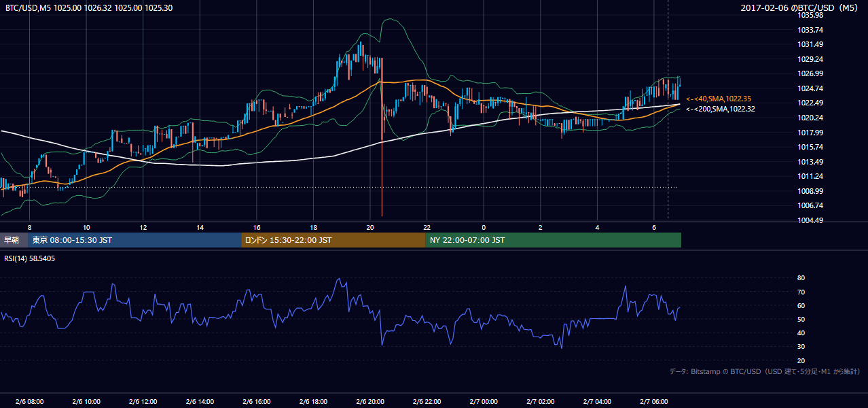Click the ロンドン 15:30-22:00 JST session bar

333,240
